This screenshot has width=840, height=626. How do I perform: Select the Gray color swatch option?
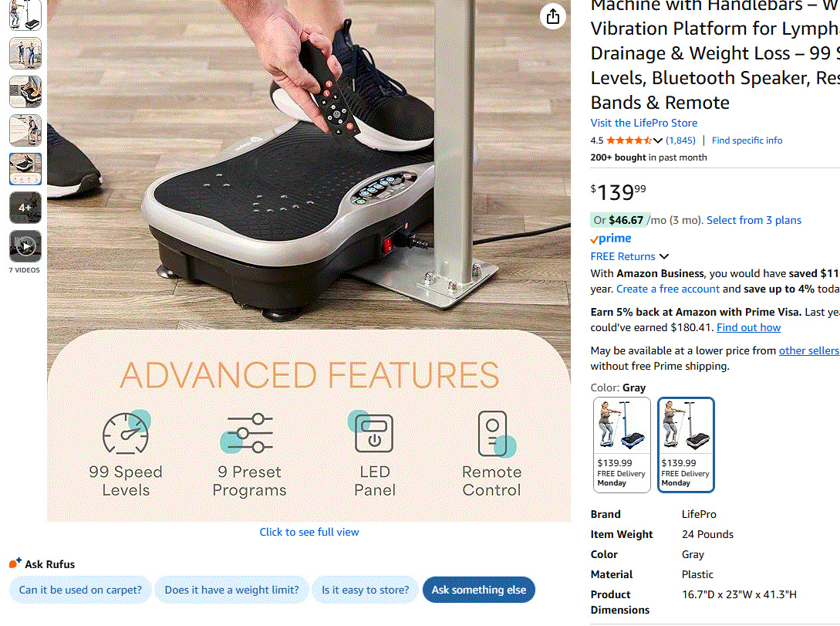coord(686,445)
